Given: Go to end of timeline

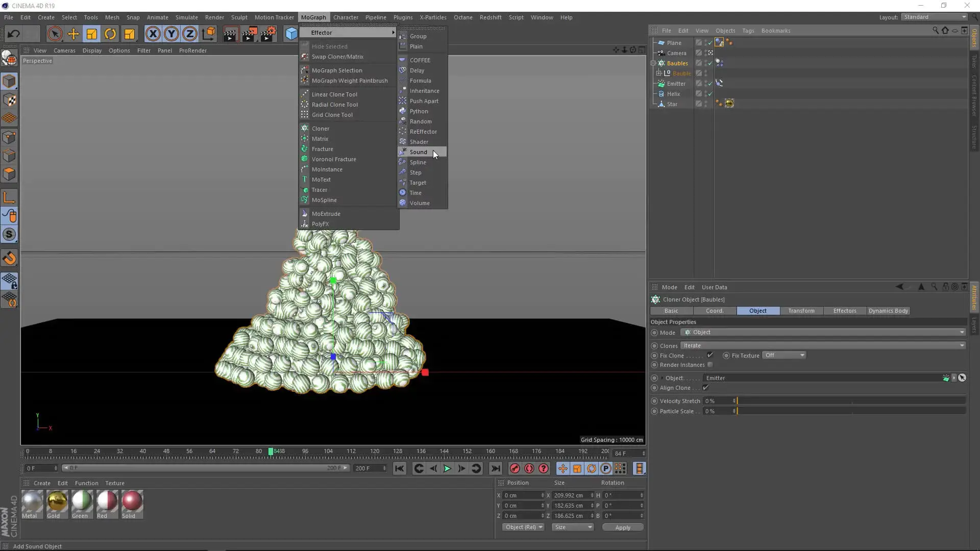Looking at the screenshot, I should (496, 468).
